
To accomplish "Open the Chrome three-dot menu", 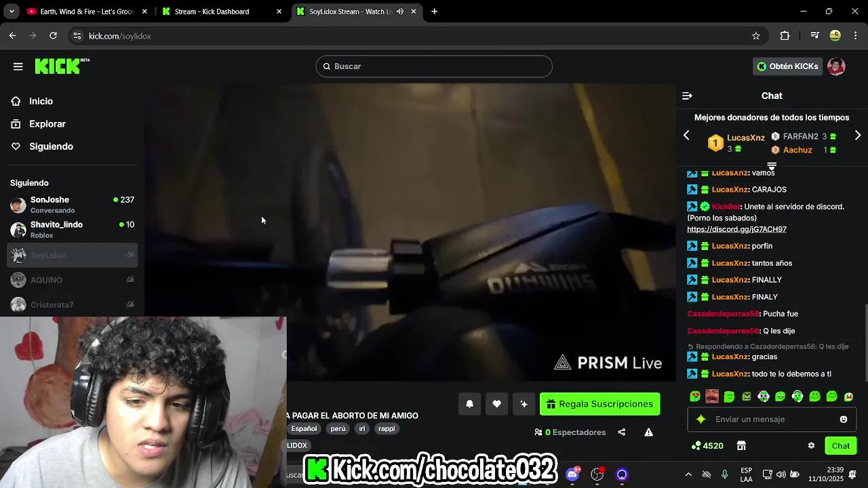I will [x=856, y=36].
